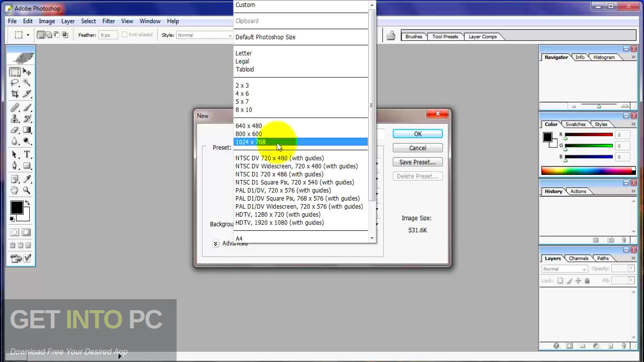
Task: Toggle lock image pixels brush icon
Action: click(x=569, y=281)
